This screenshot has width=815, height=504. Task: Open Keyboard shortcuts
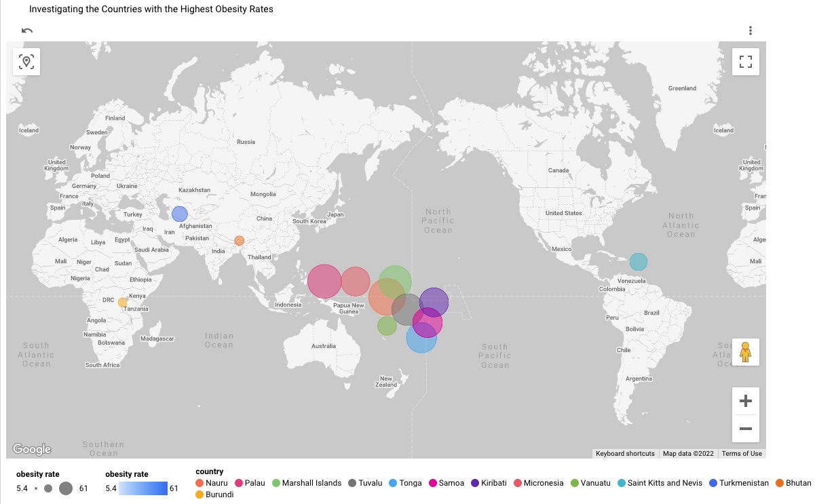pyautogui.click(x=625, y=454)
